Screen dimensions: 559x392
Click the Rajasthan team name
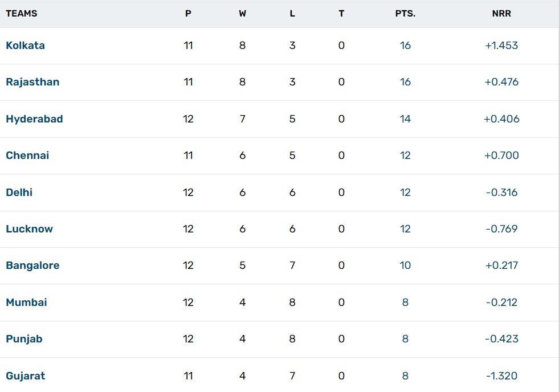tap(32, 82)
